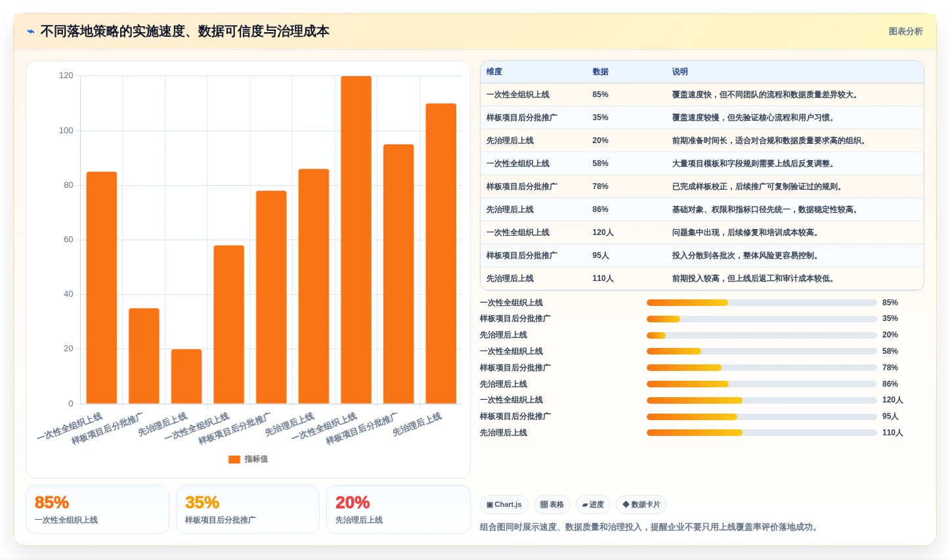
Task: Click the 图表分析 tag in the header
Action: (x=905, y=32)
